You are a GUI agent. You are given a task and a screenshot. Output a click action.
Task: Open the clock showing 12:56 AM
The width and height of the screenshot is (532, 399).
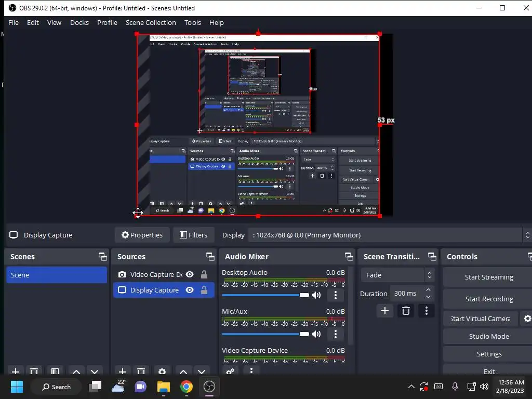click(x=510, y=387)
